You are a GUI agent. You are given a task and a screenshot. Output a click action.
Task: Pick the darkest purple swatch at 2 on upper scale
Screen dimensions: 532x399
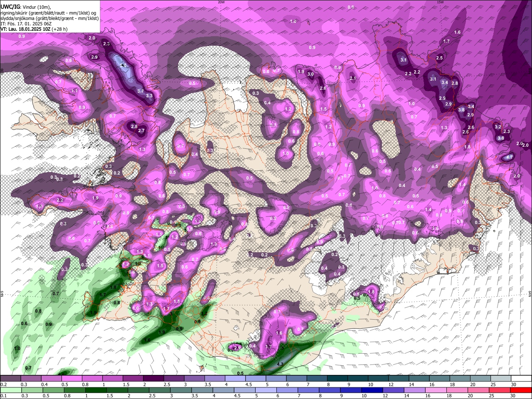[153, 378]
